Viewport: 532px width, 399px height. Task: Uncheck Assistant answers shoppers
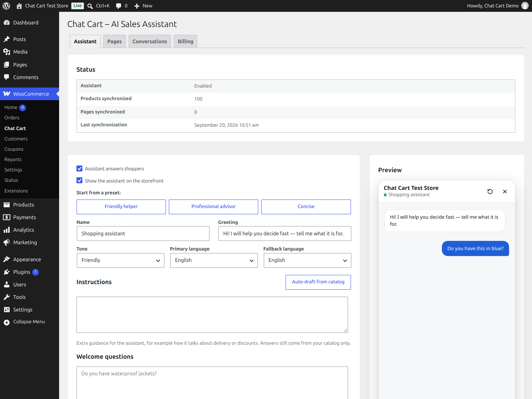click(79, 168)
